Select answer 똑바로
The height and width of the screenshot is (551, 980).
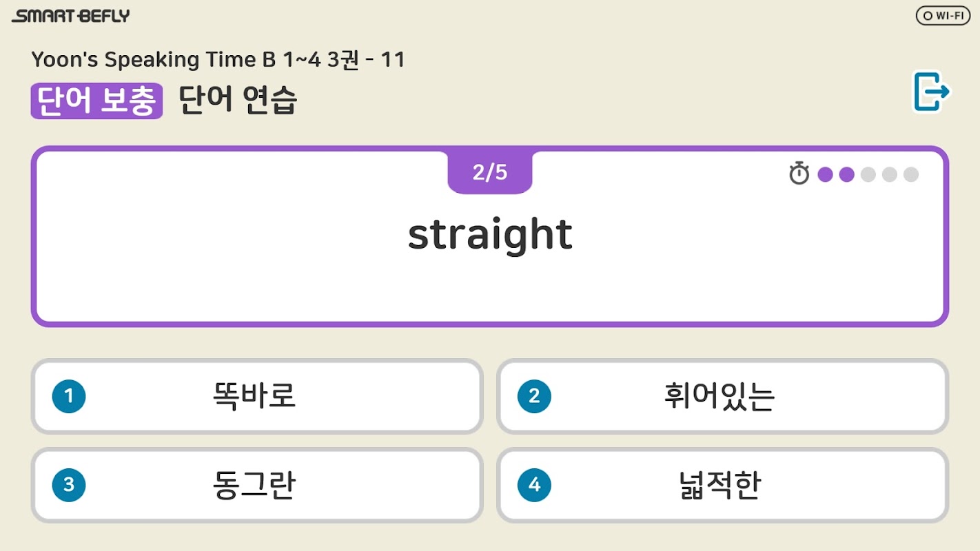click(x=255, y=396)
